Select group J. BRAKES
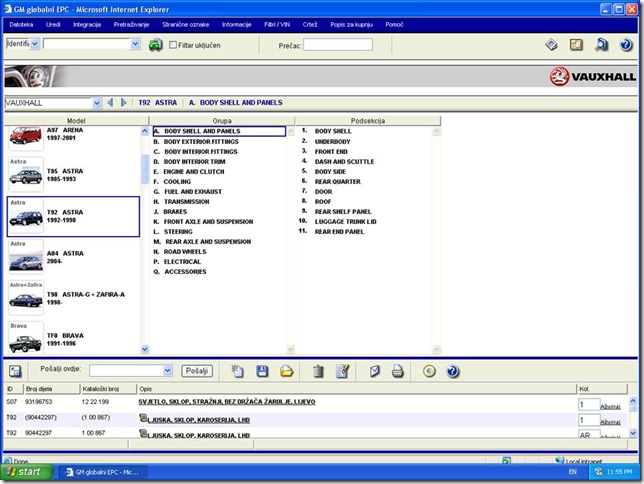Screen dimensions: 644x484 170,212
